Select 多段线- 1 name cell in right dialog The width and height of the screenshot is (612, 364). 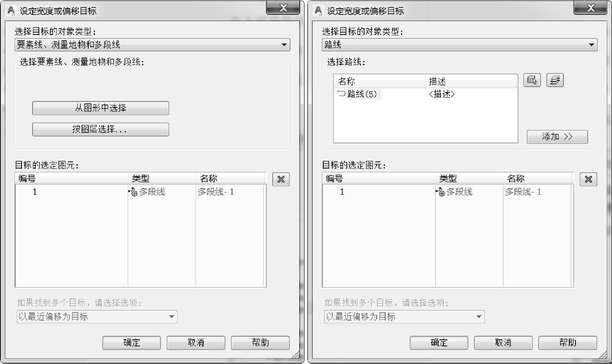click(x=523, y=192)
